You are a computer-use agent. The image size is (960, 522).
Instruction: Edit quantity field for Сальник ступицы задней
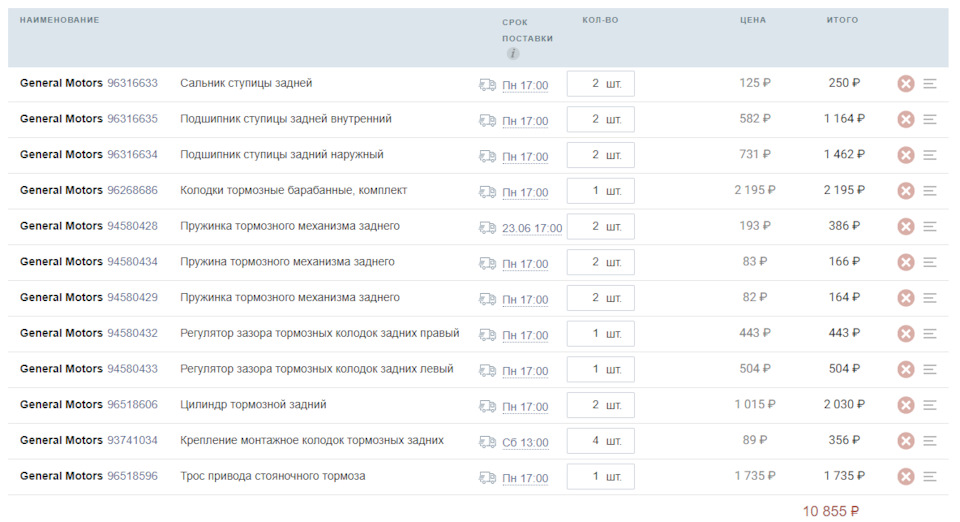click(x=600, y=84)
